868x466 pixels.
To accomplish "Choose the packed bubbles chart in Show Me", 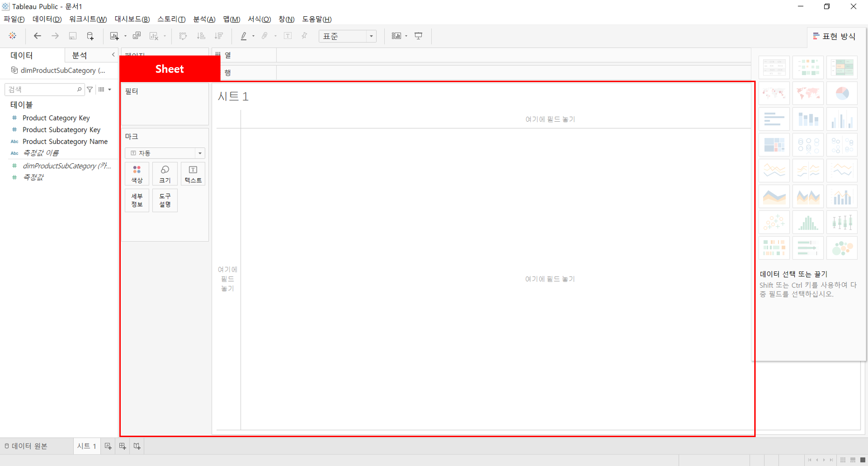I will [842, 248].
